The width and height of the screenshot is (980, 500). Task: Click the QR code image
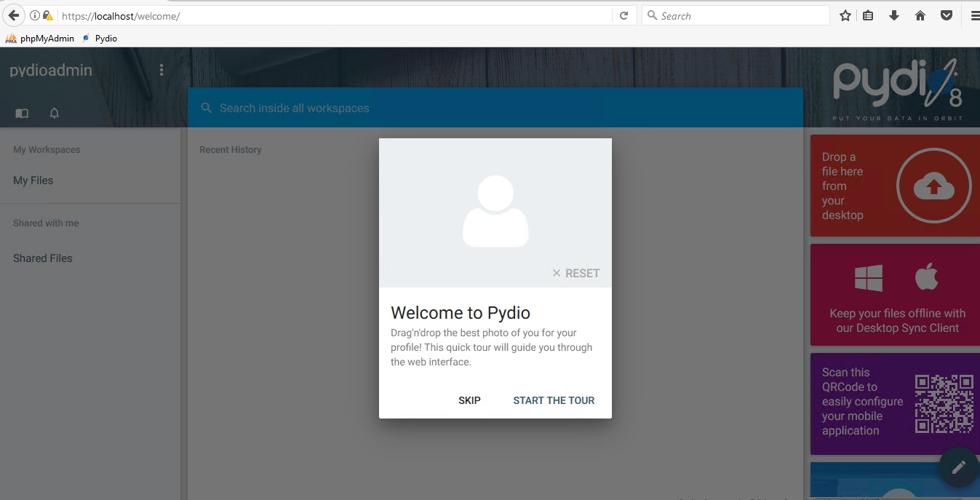coord(944,404)
